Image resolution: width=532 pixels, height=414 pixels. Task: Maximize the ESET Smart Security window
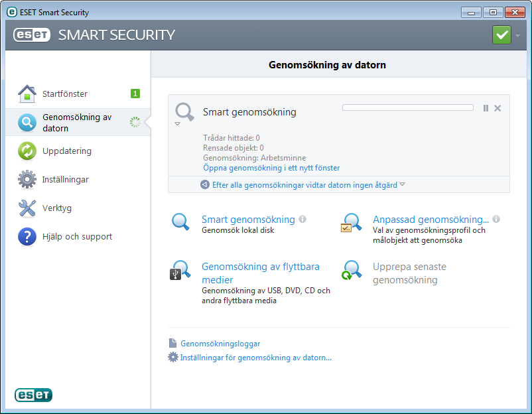tap(493, 13)
